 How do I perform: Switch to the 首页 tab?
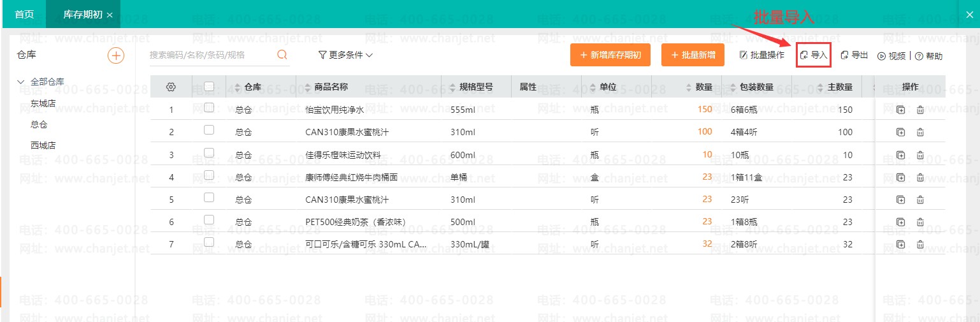24,14
